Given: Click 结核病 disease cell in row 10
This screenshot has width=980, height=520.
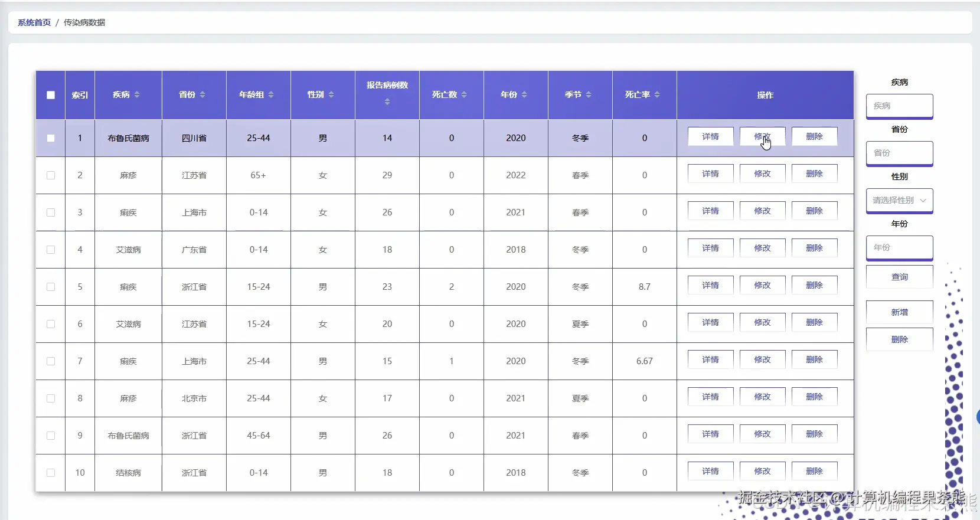Looking at the screenshot, I should click(128, 473).
